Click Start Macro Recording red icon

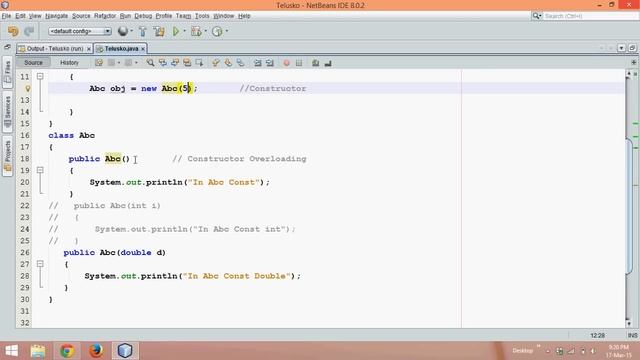[287, 63]
